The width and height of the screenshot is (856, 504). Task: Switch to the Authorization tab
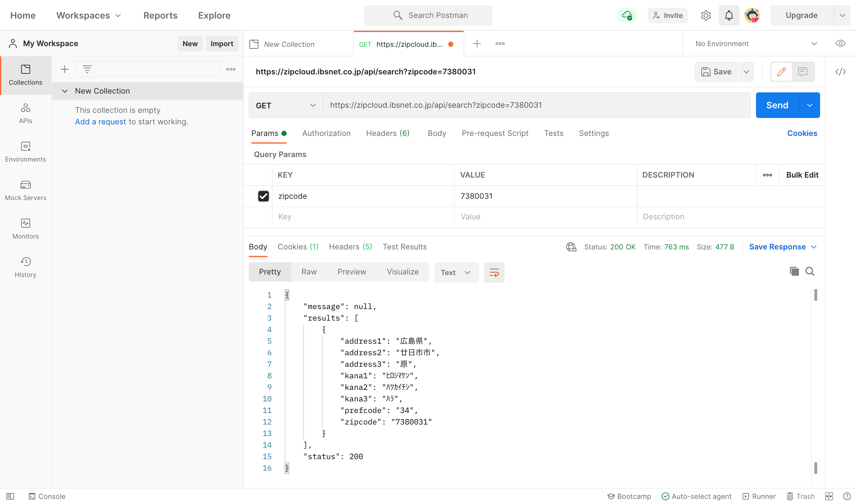click(326, 133)
